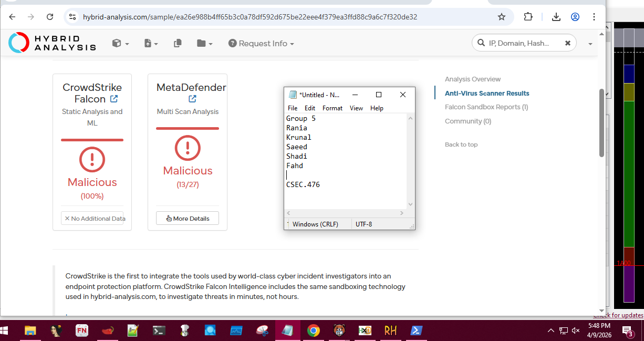The width and height of the screenshot is (644, 341).
Task: Click Group 5 line in Notepad
Action: tap(301, 118)
